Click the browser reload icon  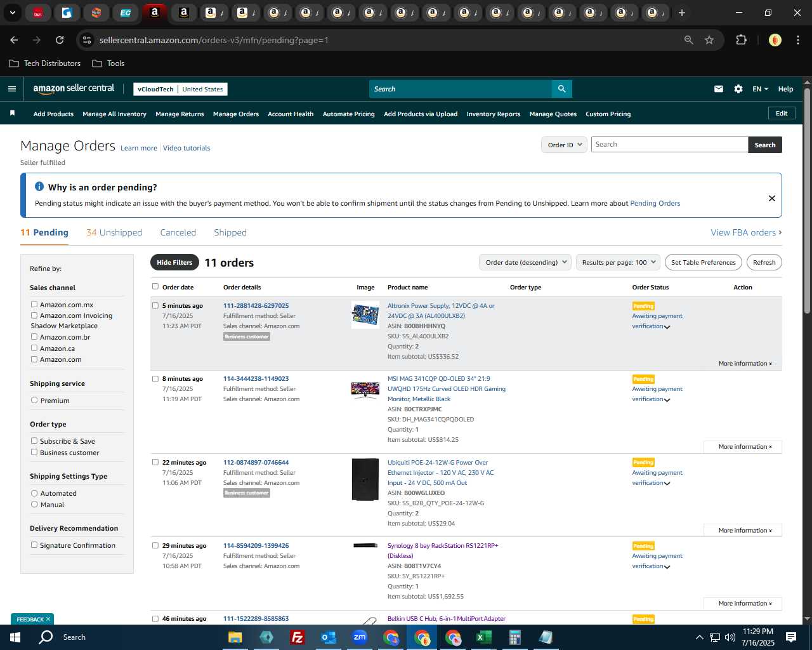(60, 40)
